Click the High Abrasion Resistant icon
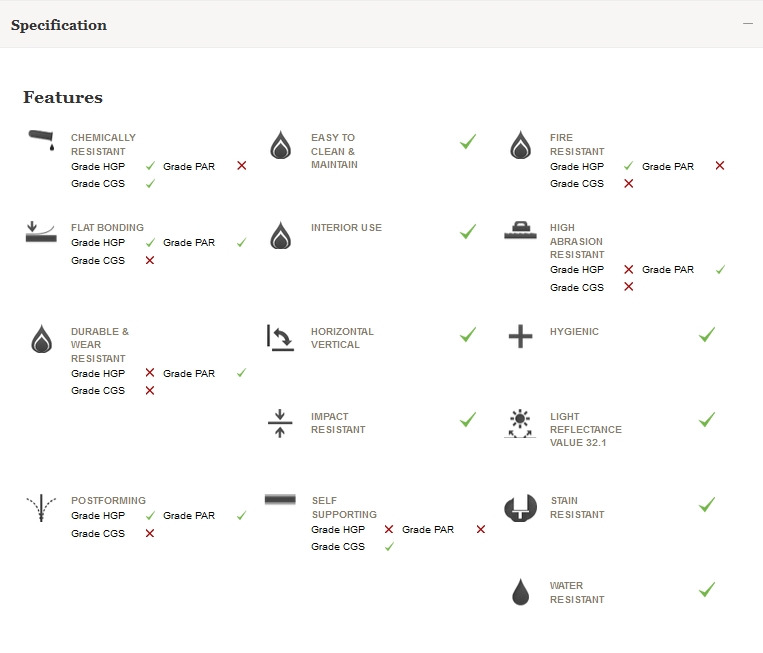Viewport: 763px width, 653px height. pyautogui.click(x=520, y=231)
